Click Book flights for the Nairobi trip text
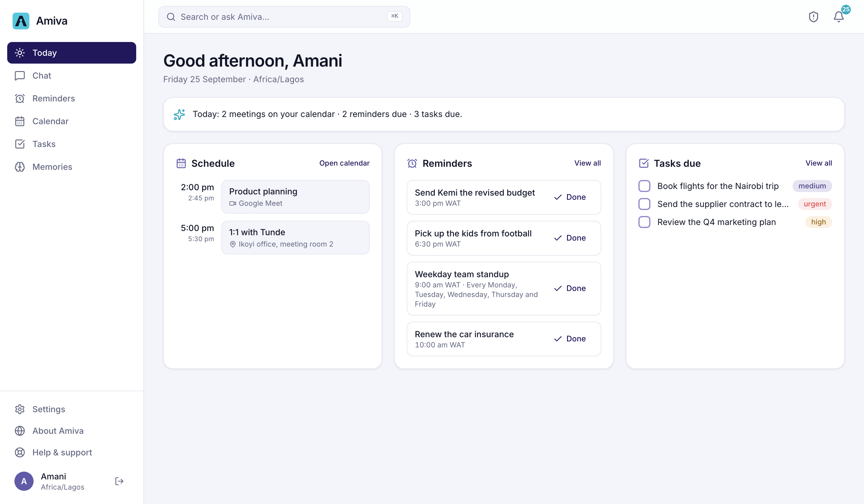 (x=718, y=186)
